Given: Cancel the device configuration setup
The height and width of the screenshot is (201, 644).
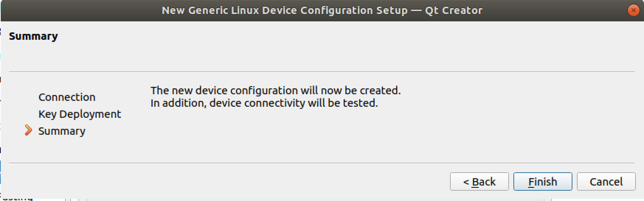Looking at the screenshot, I should 606,181.
